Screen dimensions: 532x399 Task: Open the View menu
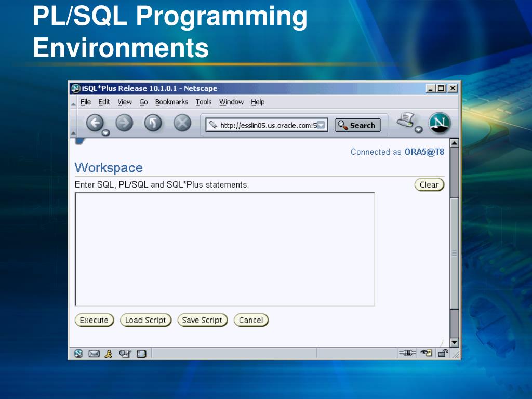coord(125,102)
